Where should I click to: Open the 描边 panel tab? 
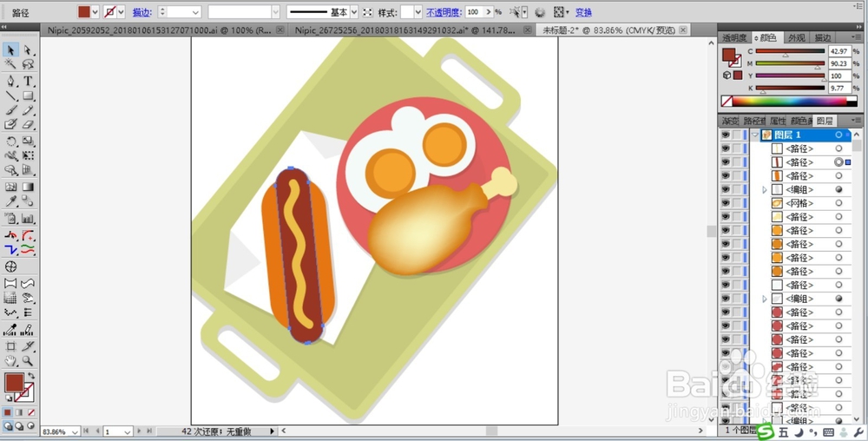pos(823,38)
